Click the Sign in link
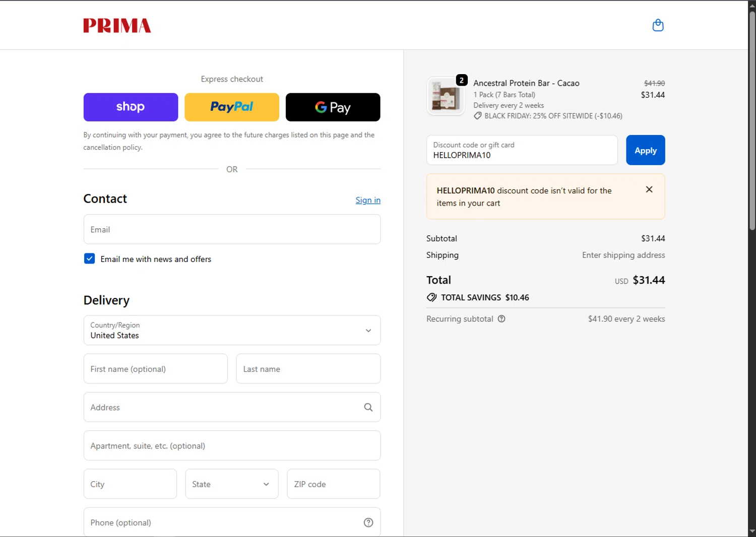756x537 pixels. click(x=368, y=200)
